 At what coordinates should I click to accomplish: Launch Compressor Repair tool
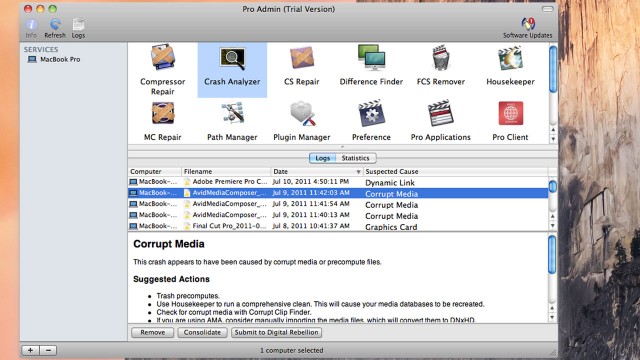(x=163, y=70)
